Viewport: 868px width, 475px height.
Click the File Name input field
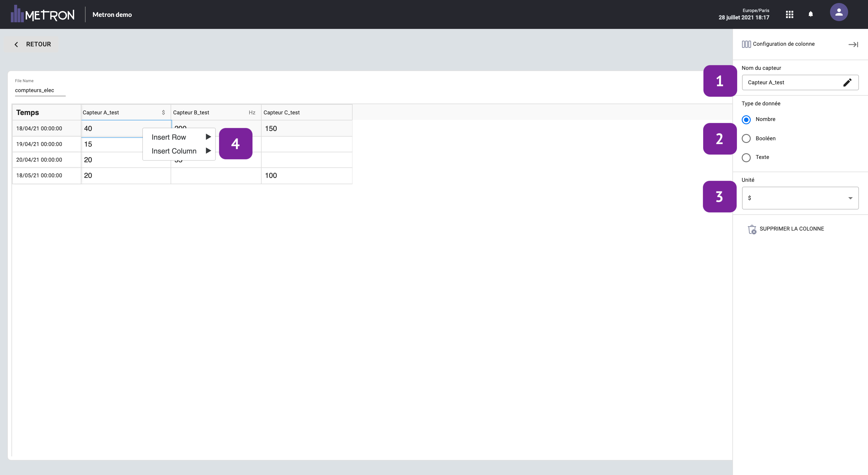40,90
